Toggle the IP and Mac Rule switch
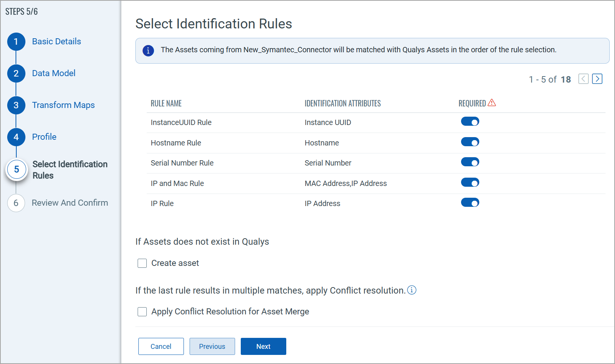The image size is (615, 364). tap(470, 183)
